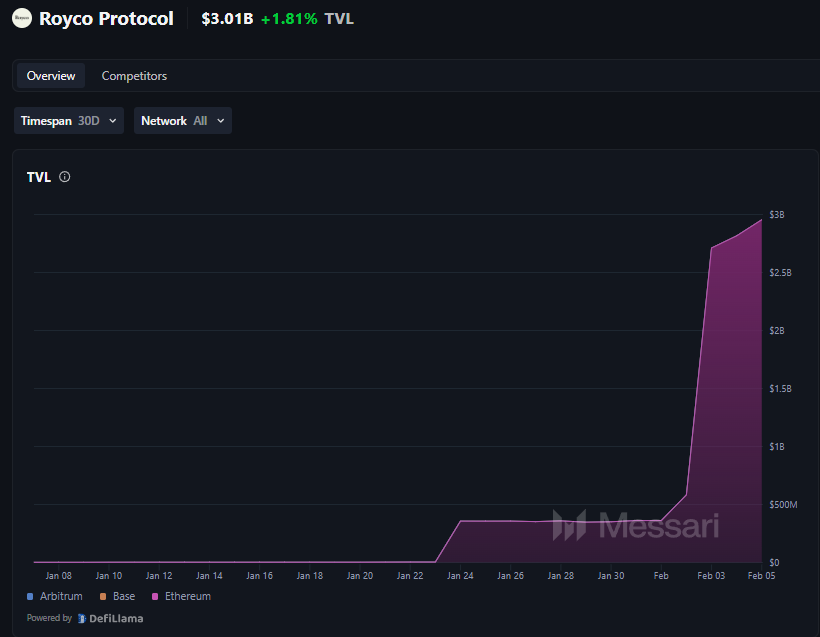Toggle the Base legend series
This screenshot has width=820, height=637.
pos(118,596)
